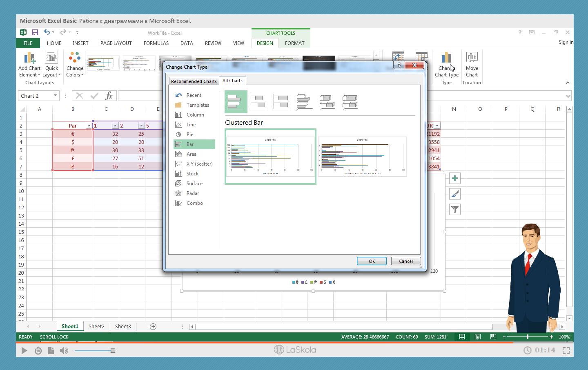Image resolution: width=588 pixels, height=370 pixels.
Task: Click the Save icon in quick access toolbar
Action: pos(35,32)
